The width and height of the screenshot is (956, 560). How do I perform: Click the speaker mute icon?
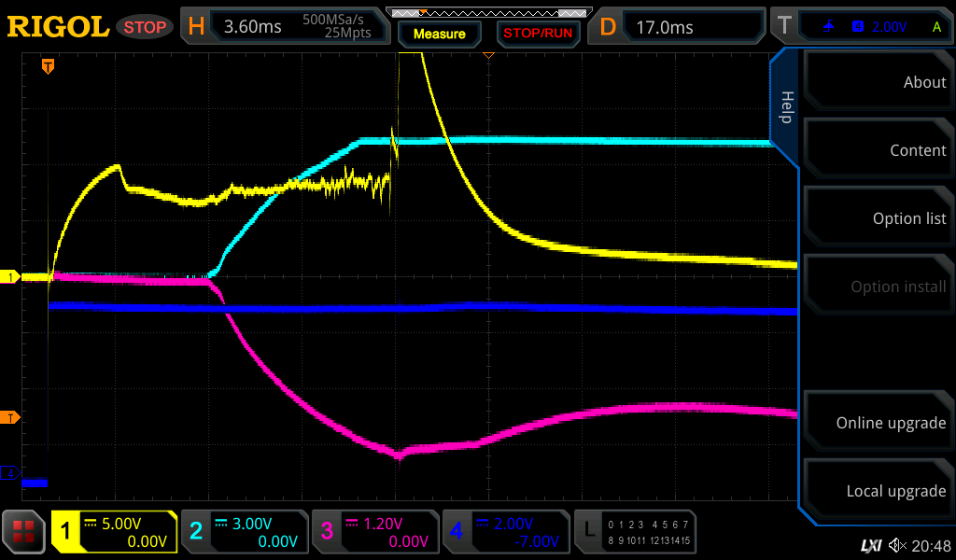tap(897, 545)
